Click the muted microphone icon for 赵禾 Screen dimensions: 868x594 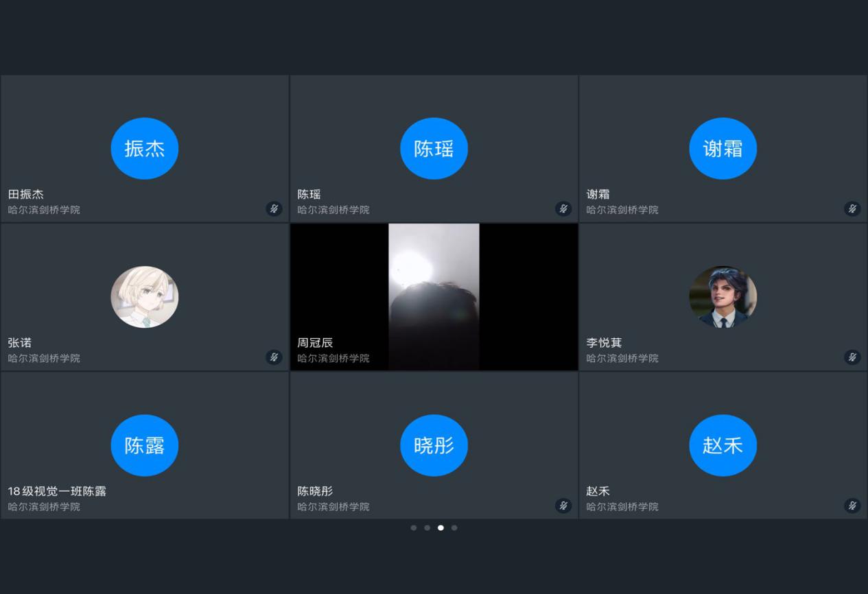(x=852, y=506)
